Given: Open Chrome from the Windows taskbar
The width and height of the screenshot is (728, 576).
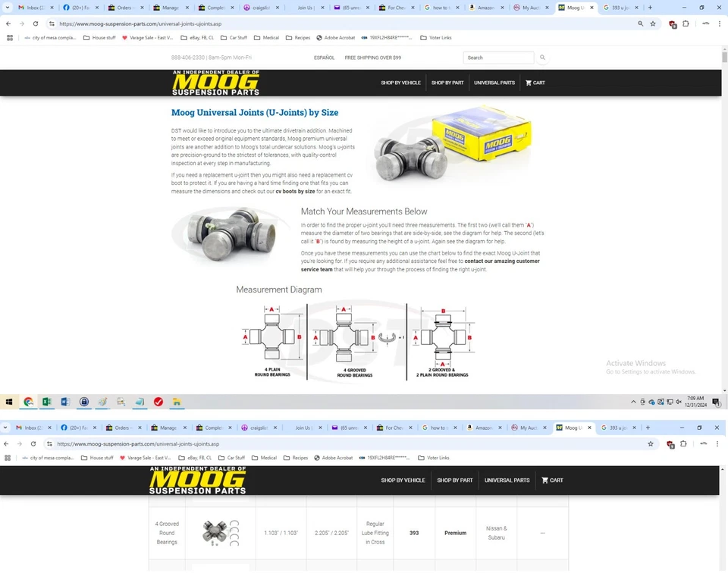Looking at the screenshot, I should coord(28,402).
